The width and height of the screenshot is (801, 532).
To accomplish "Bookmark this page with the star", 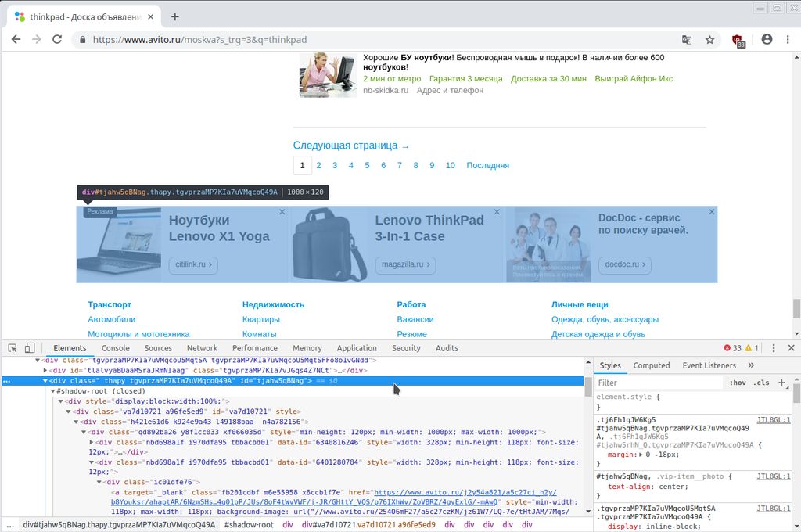I will click(x=709, y=40).
